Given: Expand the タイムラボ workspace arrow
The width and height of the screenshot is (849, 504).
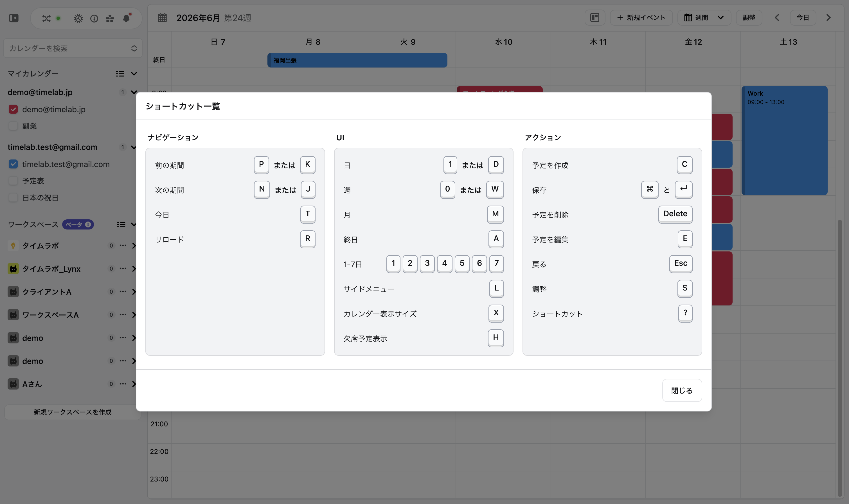Looking at the screenshot, I should coord(134,246).
